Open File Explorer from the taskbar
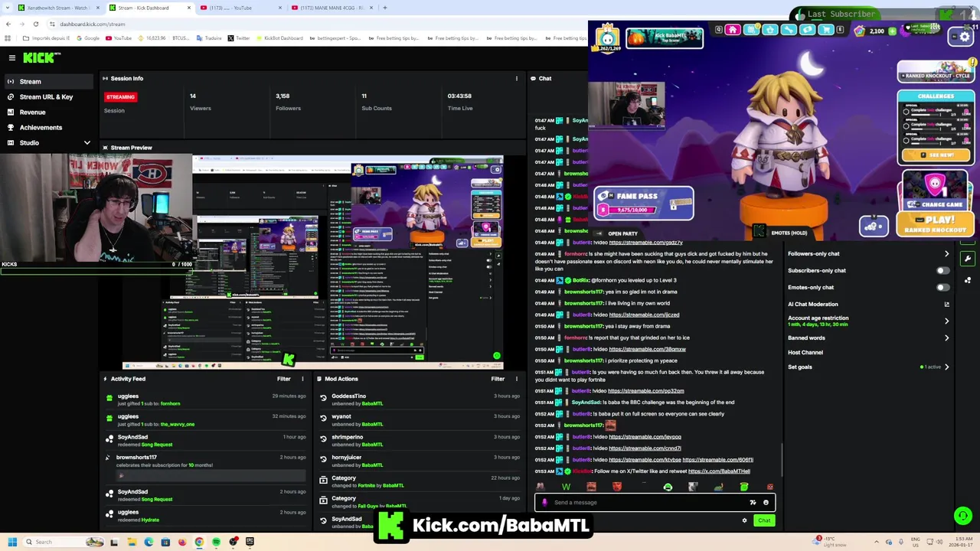Screen dimensions: 980x551 [x=132, y=542]
